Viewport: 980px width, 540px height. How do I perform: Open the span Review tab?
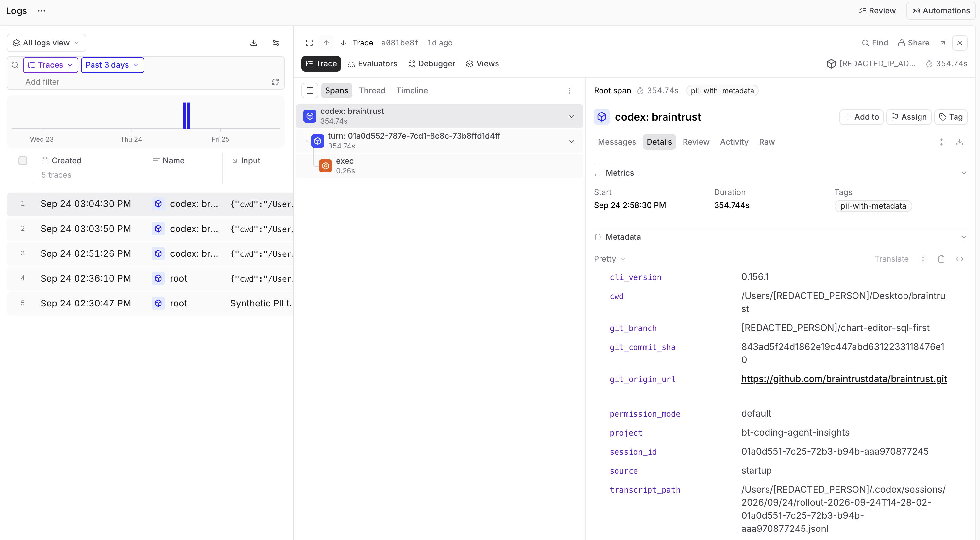pos(696,142)
